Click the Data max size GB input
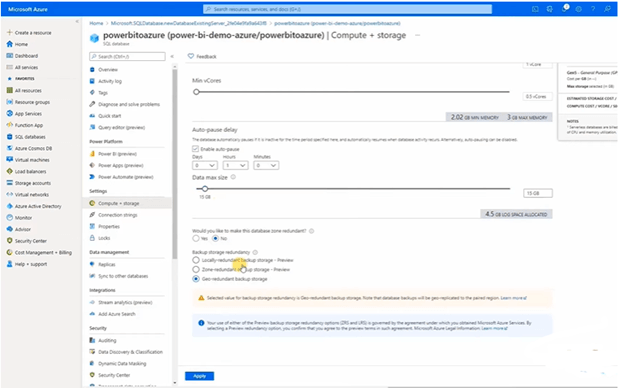624x388 pixels. 538,193
